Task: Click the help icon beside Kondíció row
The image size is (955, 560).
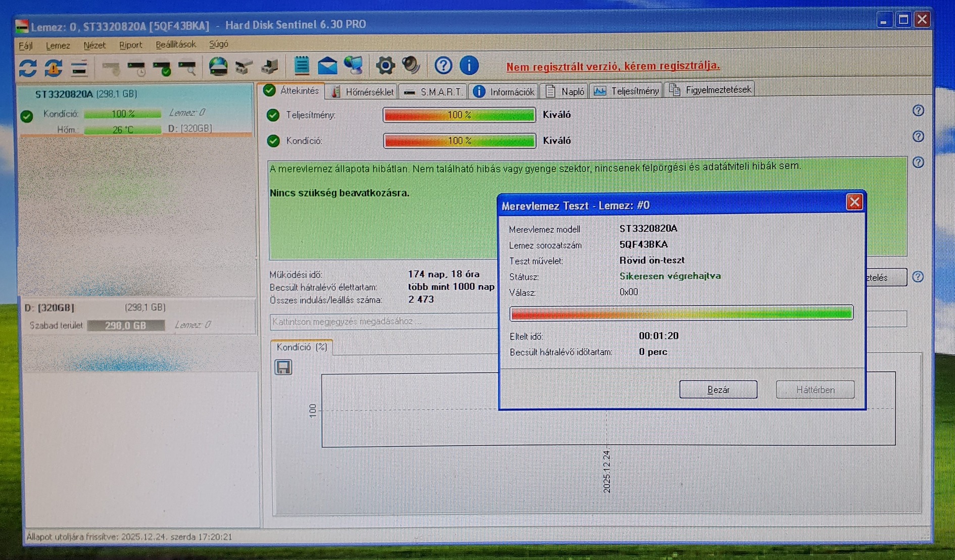Action: coord(918,136)
